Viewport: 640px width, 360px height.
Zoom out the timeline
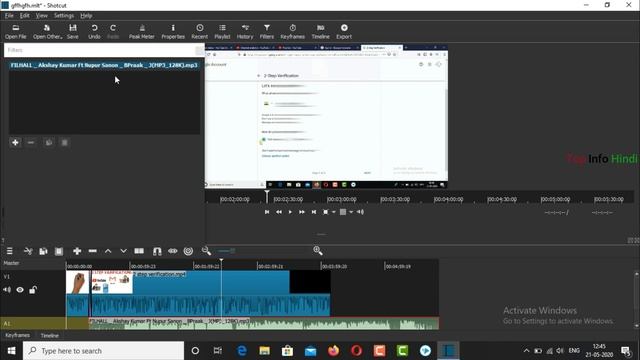click(206, 251)
